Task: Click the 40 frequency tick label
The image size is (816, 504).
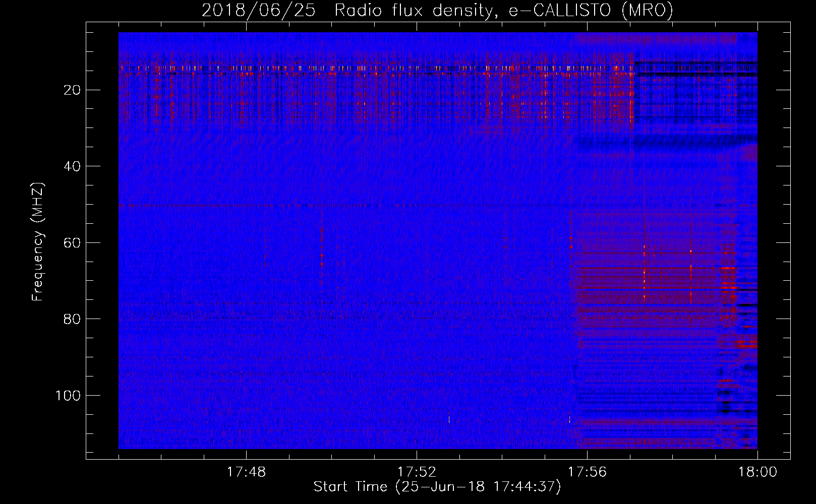Action: click(72, 166)
